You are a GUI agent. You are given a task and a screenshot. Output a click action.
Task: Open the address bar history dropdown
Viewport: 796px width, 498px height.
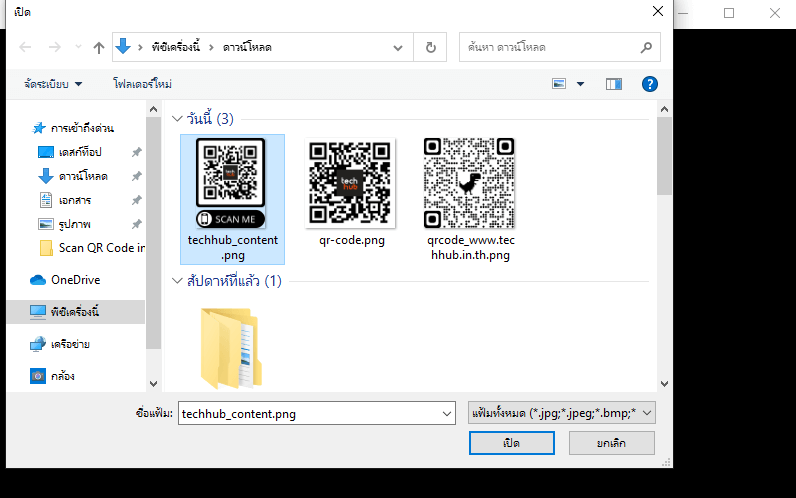point(398,48)
